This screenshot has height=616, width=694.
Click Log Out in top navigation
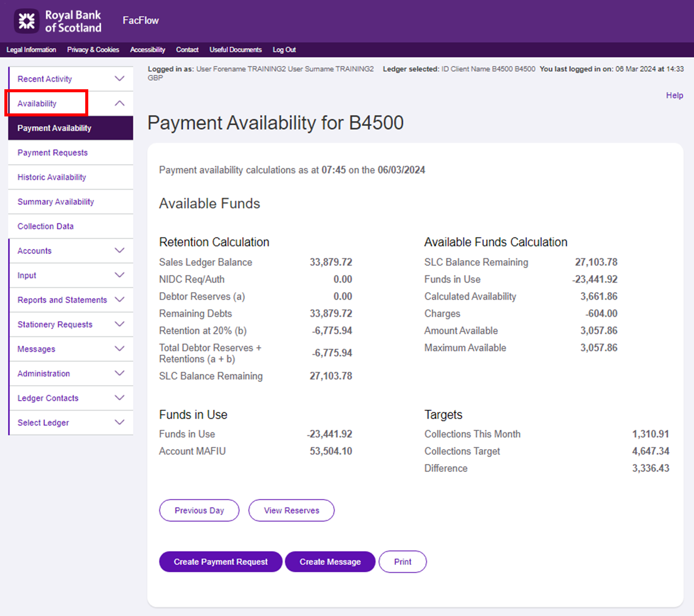coord(284,50)
